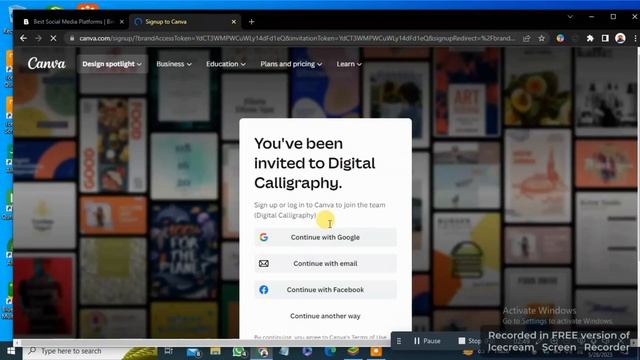This screenshot has width=640, height=360.
Task: Click the Facebook logo icon
Action: (x=264, y=290)
